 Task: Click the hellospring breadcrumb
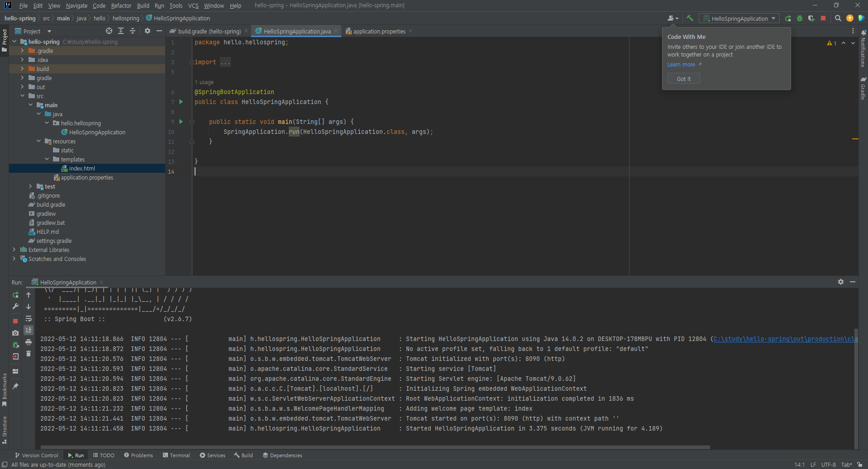[126, 18]
